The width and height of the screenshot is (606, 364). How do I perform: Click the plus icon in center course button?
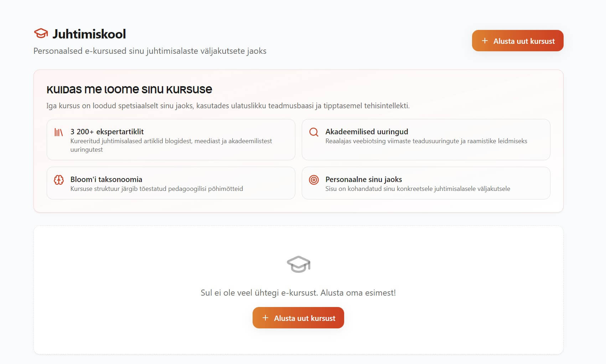pyautogui.click(x=265, y=318)
